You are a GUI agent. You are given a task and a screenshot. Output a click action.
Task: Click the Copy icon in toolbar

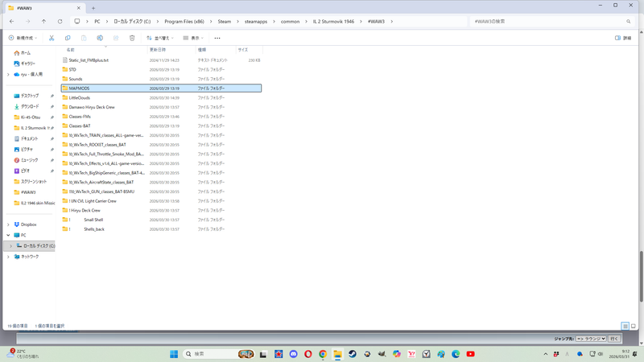click(68, 38)
